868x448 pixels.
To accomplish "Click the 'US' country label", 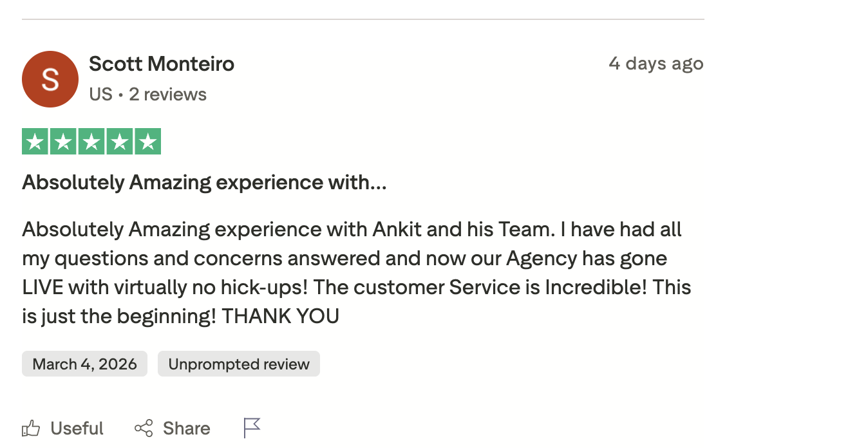I will pyautogui.click(x=100, y=95).
